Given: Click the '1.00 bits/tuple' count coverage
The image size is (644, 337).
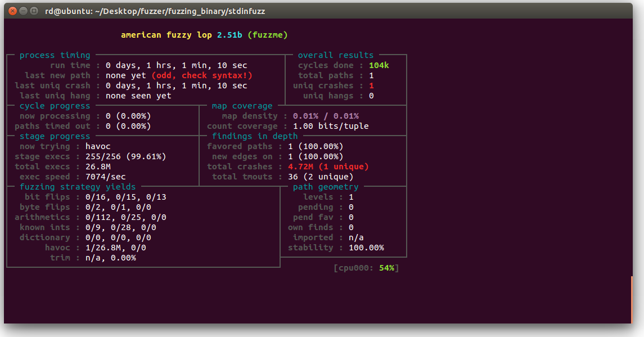Looking at the screenshot, I should (x=331, y=126).
